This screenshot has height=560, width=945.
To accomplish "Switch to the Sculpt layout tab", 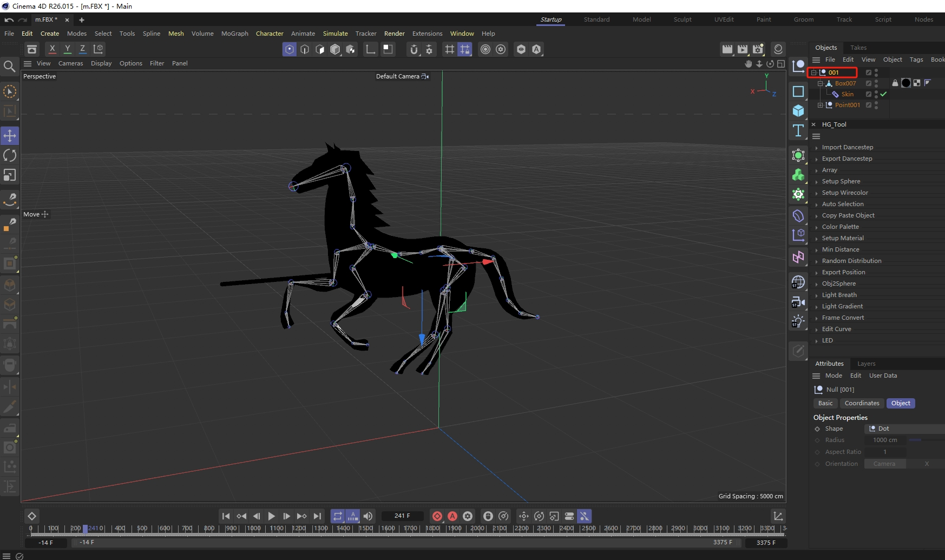I will tap(682, 19).
